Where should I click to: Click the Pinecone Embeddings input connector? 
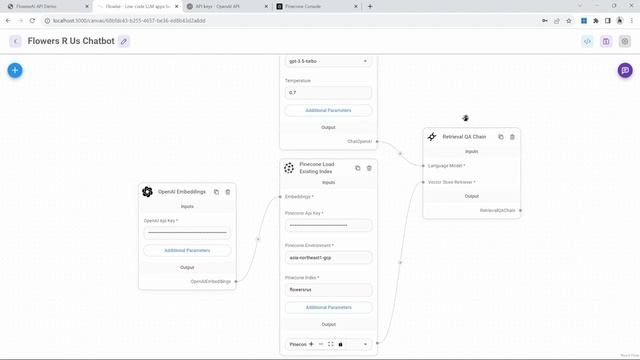click(280, 197)
